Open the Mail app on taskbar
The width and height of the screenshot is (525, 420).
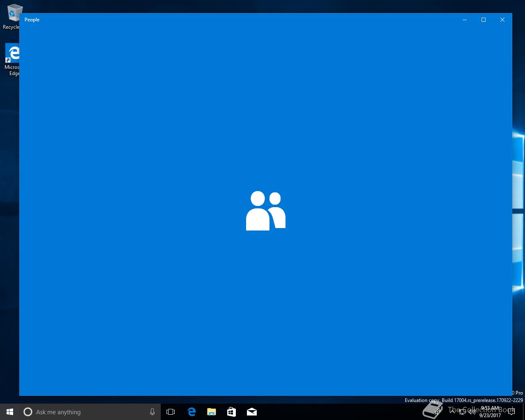(251, 412)
